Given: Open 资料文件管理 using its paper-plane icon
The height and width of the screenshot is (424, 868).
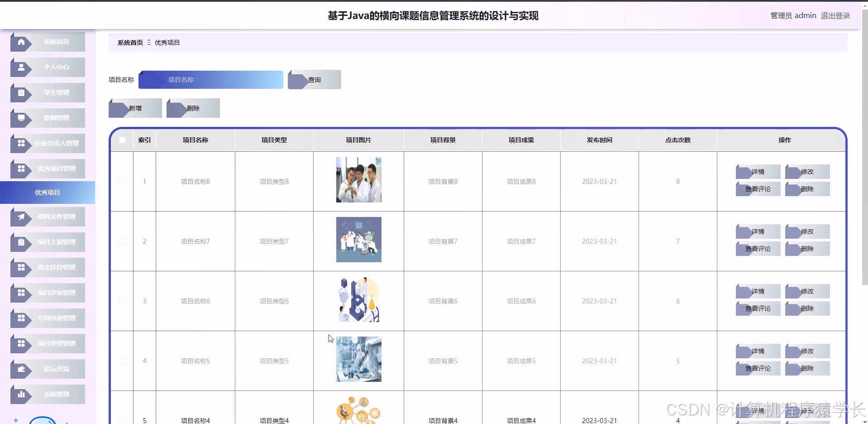Looking at the screenshot, I should [x=22, y=217].
